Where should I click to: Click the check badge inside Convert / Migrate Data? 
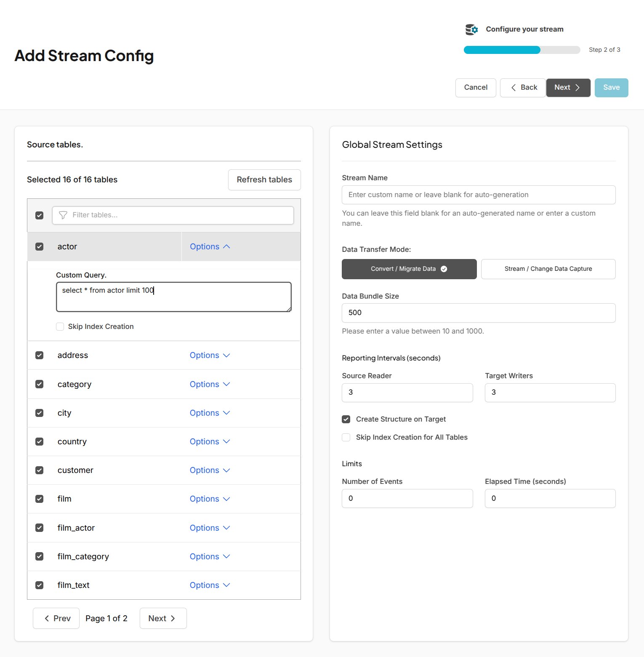pos(444,269)
